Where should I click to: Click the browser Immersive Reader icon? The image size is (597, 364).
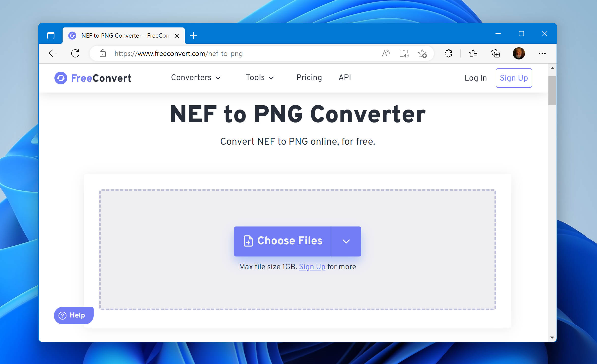pyautogui.click(x=404, y=53)
